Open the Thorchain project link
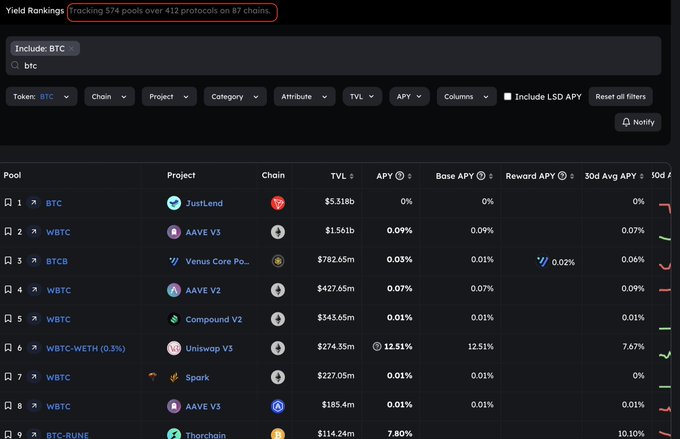This screenshot has height=439, width=680. pos(206,435)
